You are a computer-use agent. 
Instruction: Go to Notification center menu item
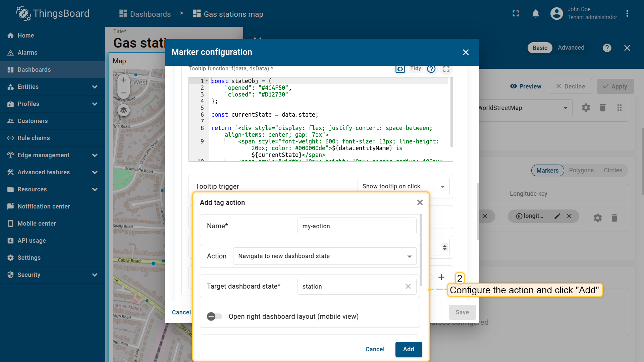tap(44, 206)
